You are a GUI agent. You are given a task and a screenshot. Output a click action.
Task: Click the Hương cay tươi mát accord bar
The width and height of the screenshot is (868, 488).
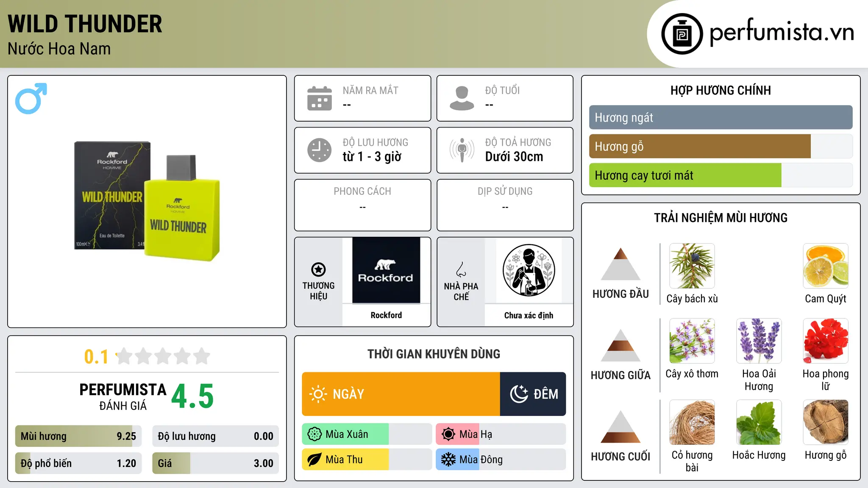(x=721, y=175)
